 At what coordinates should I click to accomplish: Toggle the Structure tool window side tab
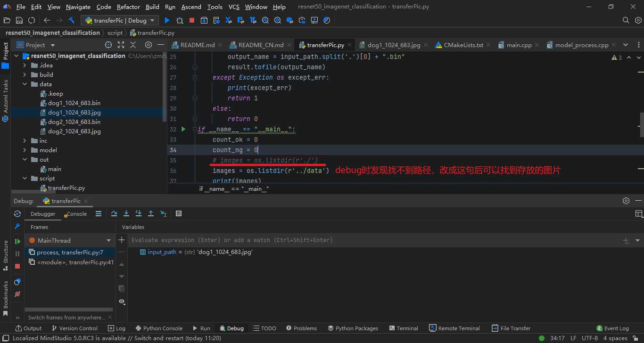[x=6, y=255]
